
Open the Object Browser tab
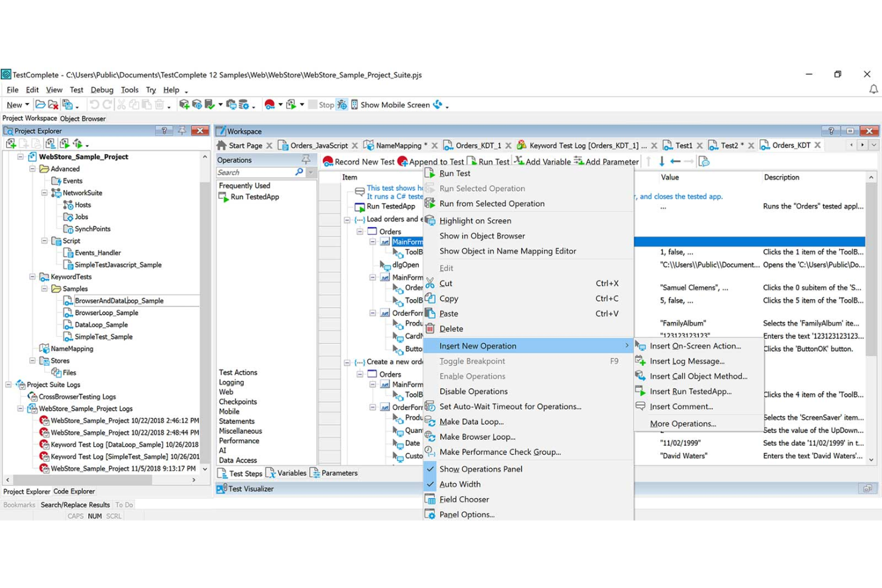[x=83, y=119]
